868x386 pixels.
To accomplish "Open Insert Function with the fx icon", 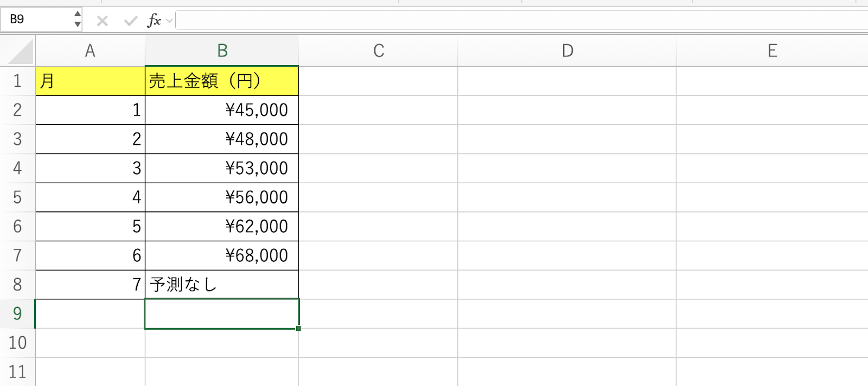I will 154,21.
